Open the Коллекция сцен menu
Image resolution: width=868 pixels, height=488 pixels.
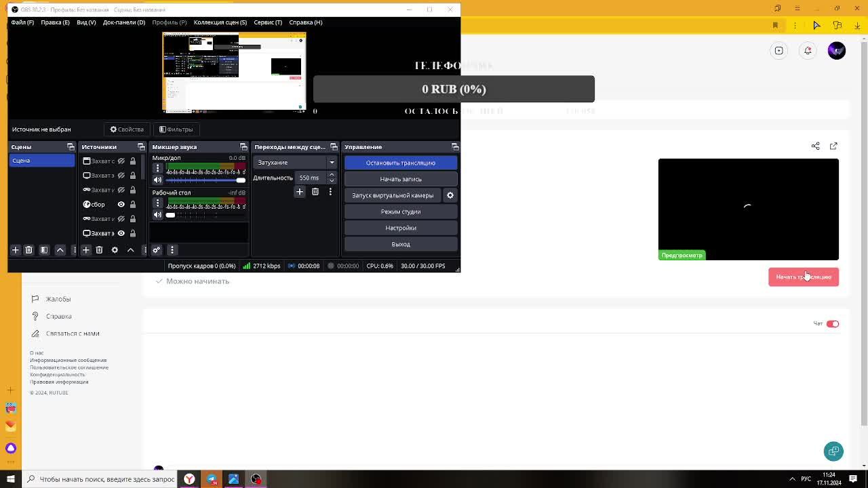pyautogui.click(x=220, y=22)
